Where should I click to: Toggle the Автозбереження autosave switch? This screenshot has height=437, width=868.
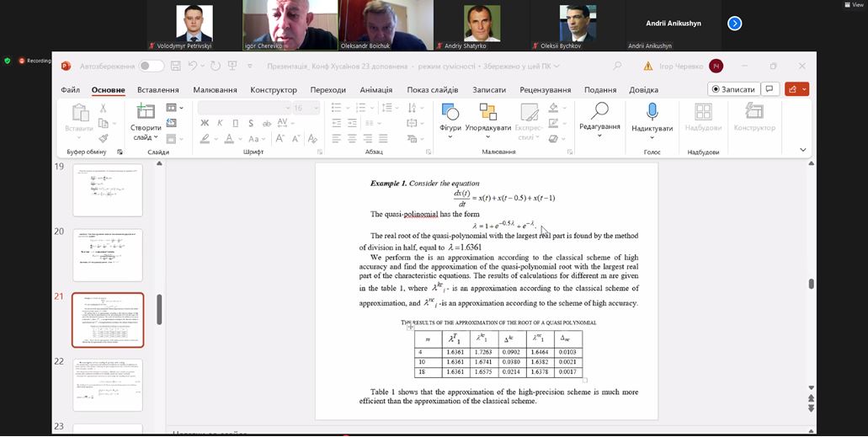pos(152,67)
